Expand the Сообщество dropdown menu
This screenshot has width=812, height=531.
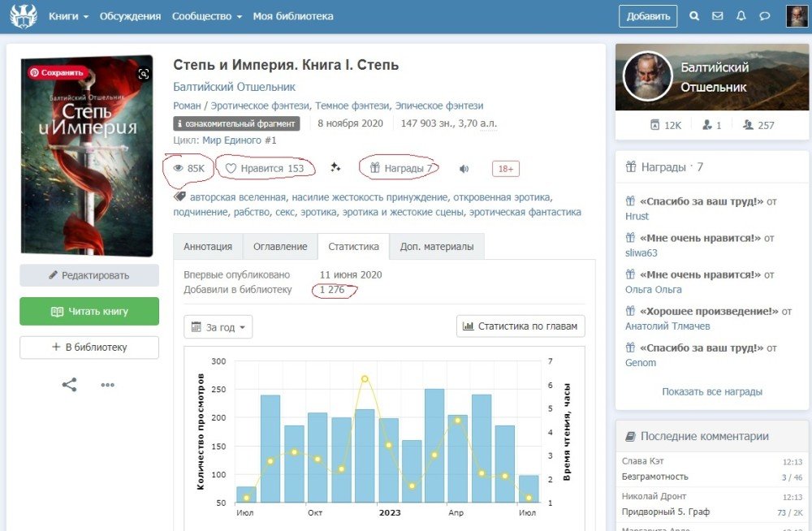(x=207, y=16)
